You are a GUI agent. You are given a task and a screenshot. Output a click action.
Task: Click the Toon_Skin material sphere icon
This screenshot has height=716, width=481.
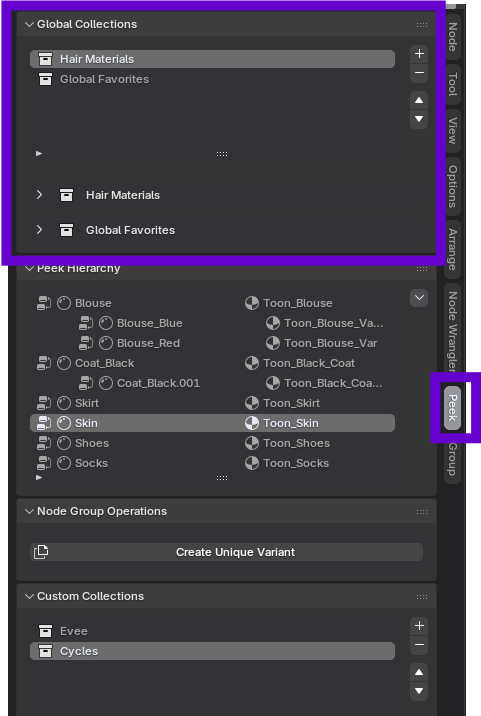[252, 423]
